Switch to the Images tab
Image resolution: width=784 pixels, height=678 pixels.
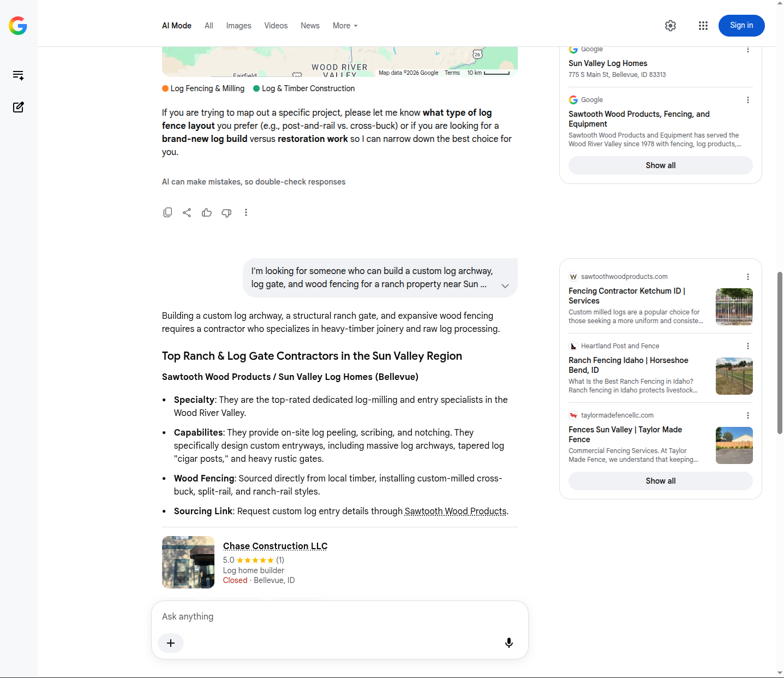[239, 26]
